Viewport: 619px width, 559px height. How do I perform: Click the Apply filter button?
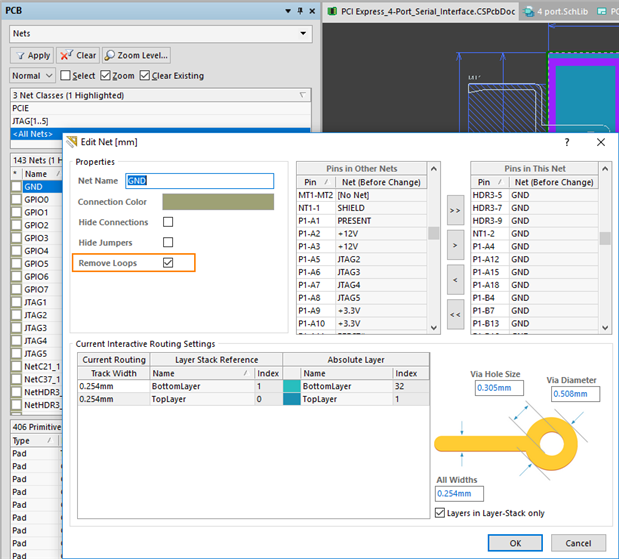[x=32, y=56]
